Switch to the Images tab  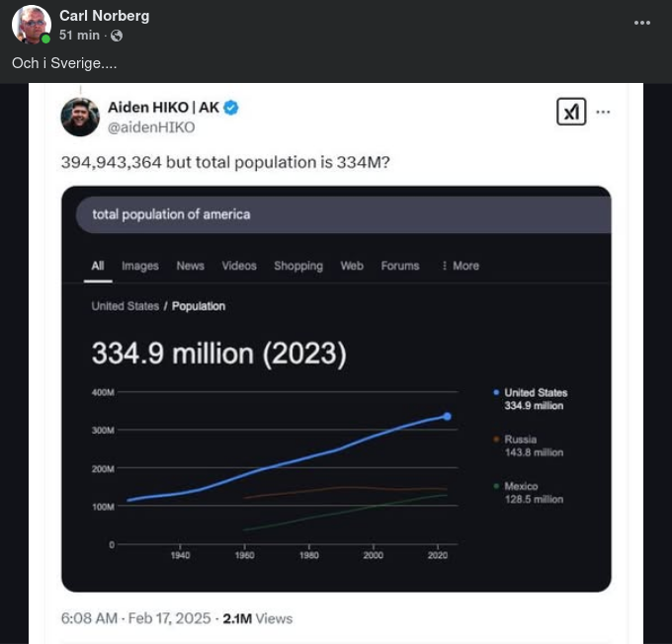click(140, 266)
